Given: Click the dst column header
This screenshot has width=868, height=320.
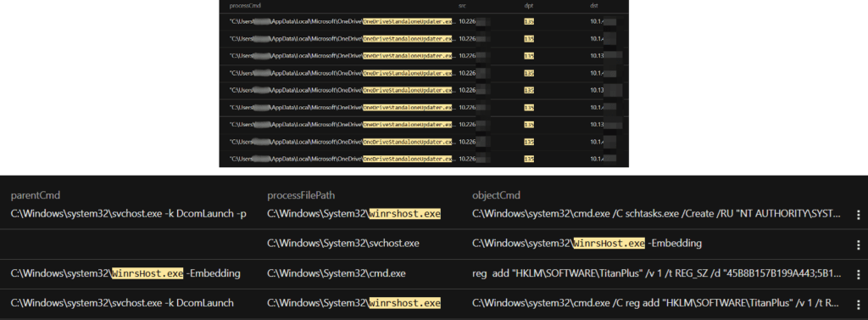Looking at the screenshot, I should [x=594, y=6].
